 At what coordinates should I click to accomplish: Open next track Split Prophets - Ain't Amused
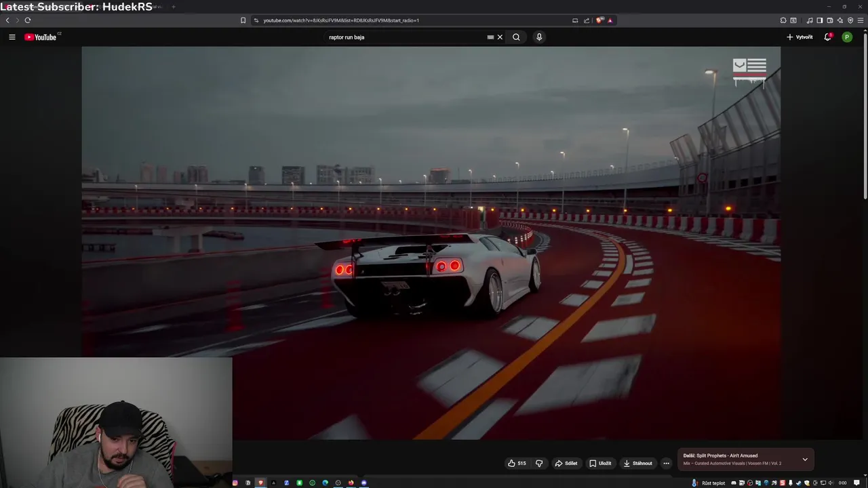[x=720, y=455]
